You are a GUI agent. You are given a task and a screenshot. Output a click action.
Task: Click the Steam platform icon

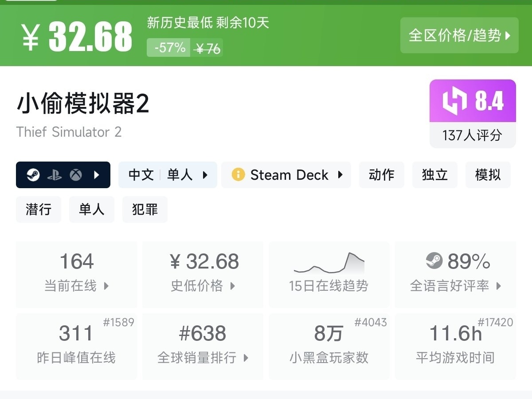click(33, 175)
